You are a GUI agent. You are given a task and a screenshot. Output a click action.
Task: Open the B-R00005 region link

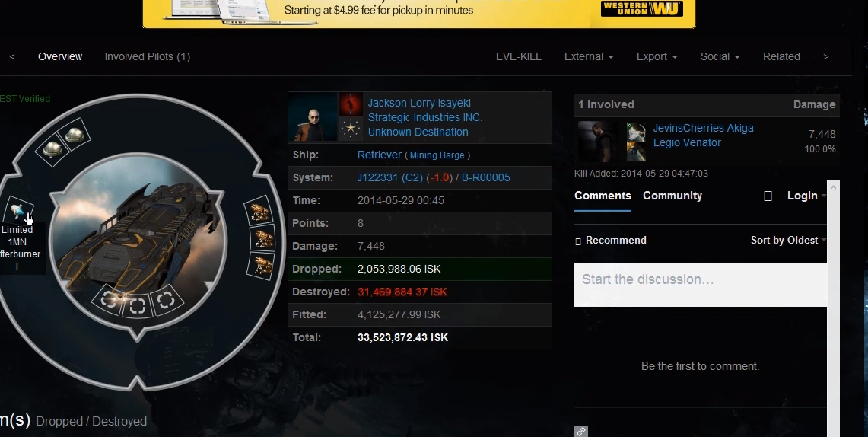[x=485, y=178]
